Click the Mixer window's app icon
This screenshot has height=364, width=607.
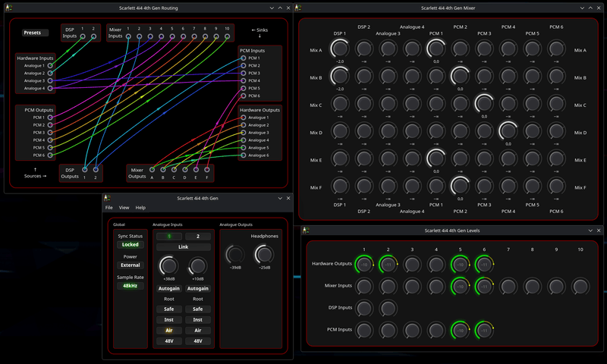[298, 8]
